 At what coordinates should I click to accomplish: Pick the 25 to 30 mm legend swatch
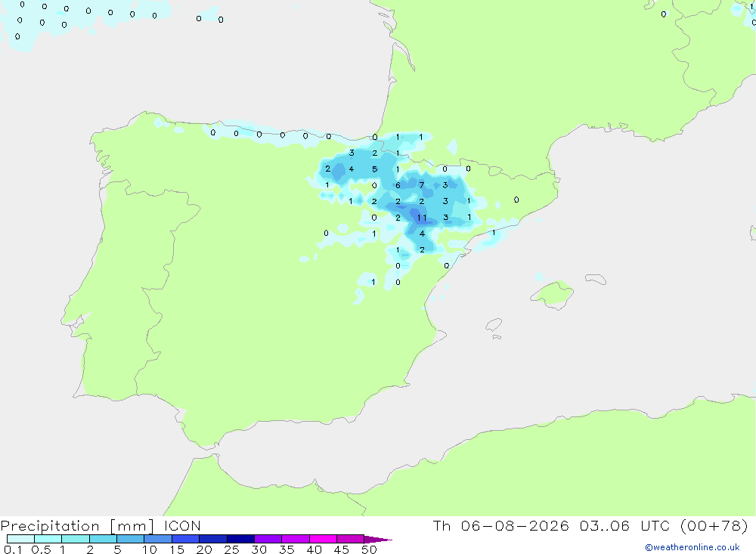click(240, 539)
